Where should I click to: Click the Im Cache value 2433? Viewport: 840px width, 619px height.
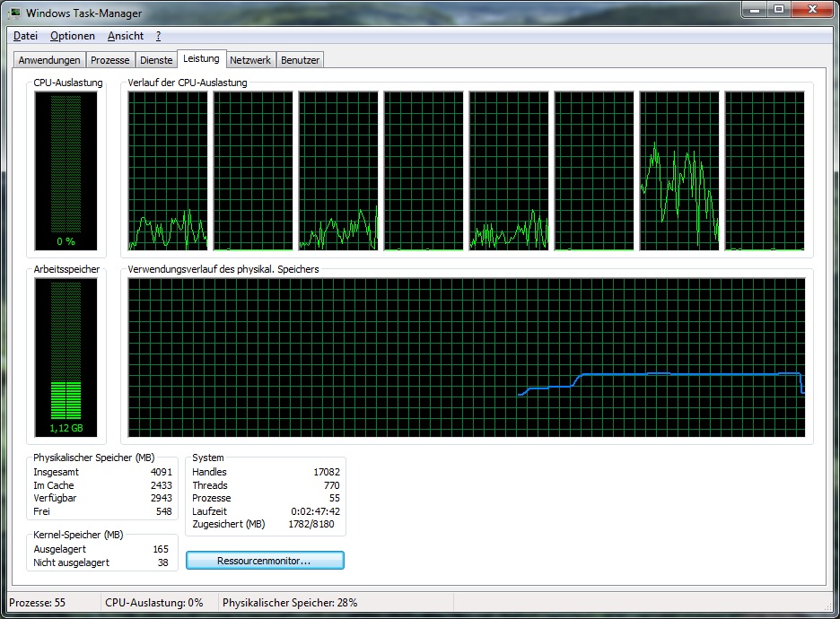(162, 485)
